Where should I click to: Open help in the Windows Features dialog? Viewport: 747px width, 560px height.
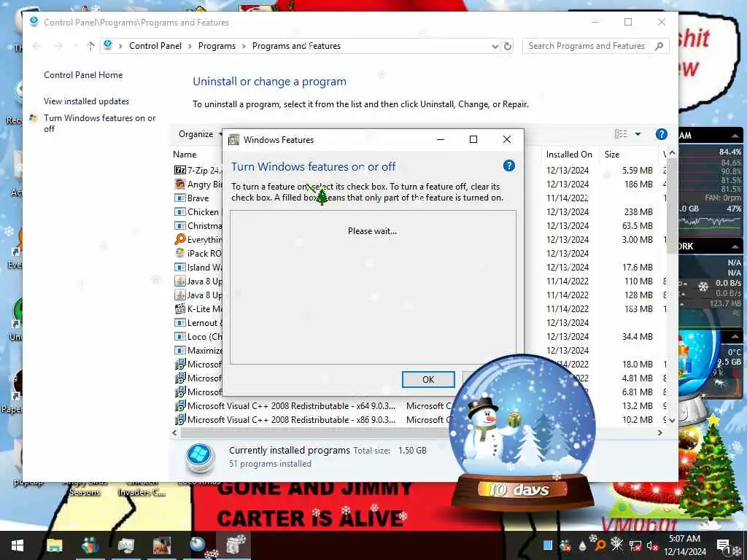pyautogui.click(x=508, y=166)
